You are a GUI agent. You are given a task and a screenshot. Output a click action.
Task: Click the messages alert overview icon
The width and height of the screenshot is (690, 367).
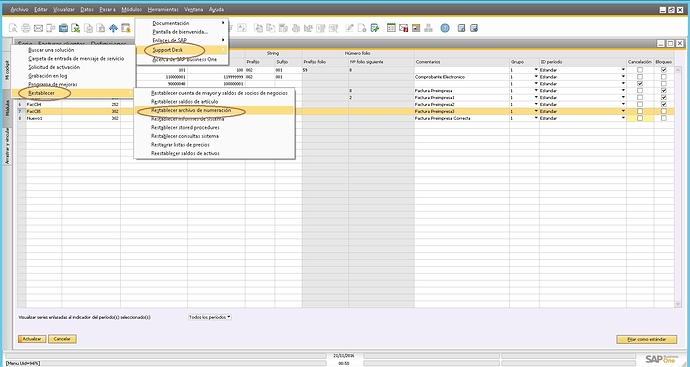click(404, 28)
